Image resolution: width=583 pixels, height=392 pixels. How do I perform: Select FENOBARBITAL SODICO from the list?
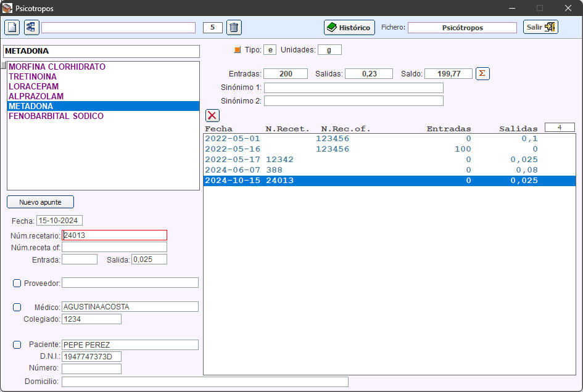pyautogui.click(x=56, y=116)
